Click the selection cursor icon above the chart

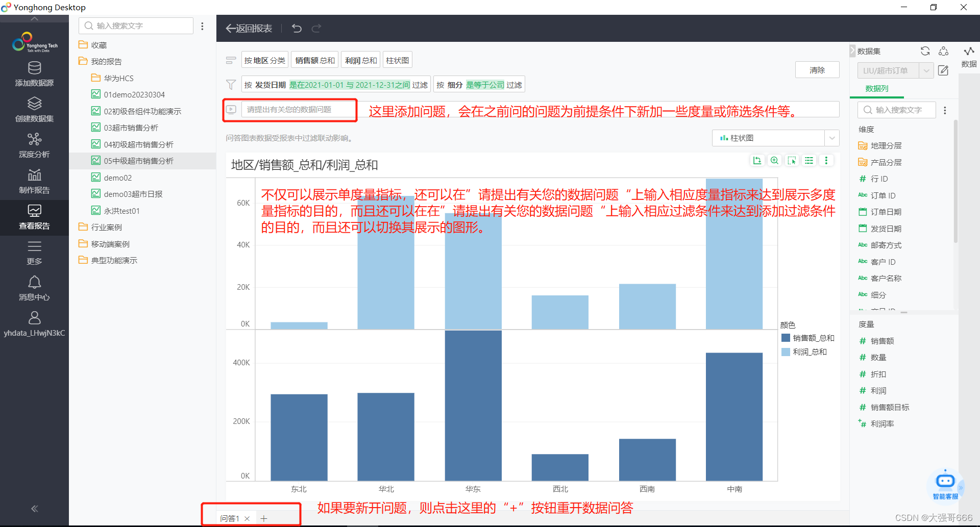792,160
